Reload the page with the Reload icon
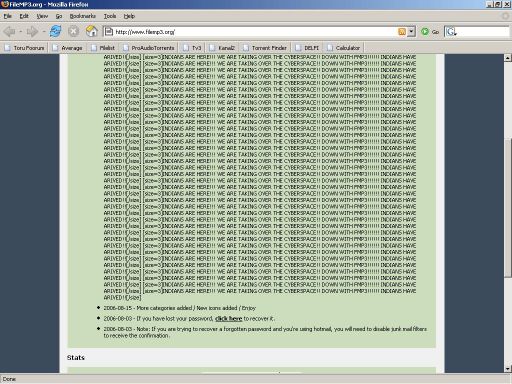This screenshot has width=512, height=384. [55, 31]
